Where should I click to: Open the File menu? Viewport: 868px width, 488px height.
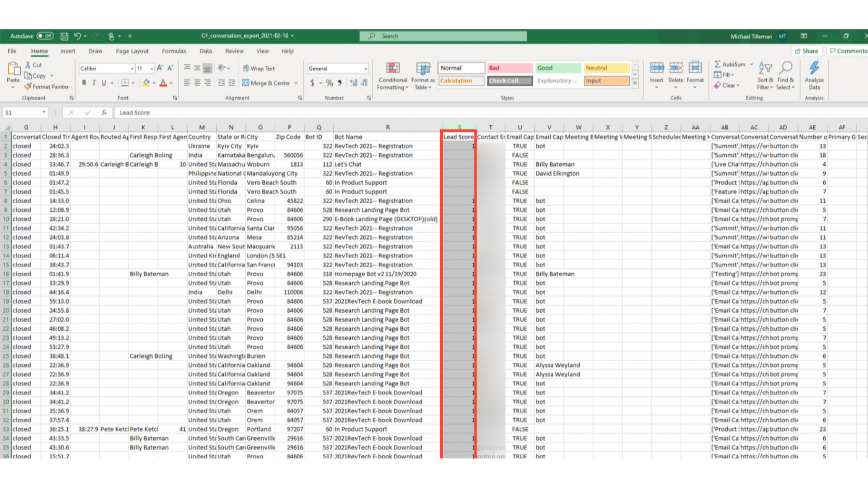coord(12,51)
